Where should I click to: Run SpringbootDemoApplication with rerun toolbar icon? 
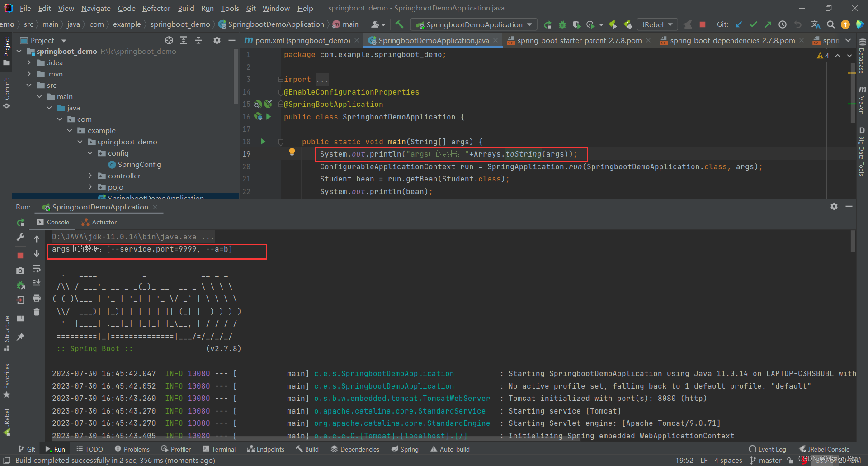(547, 24)
